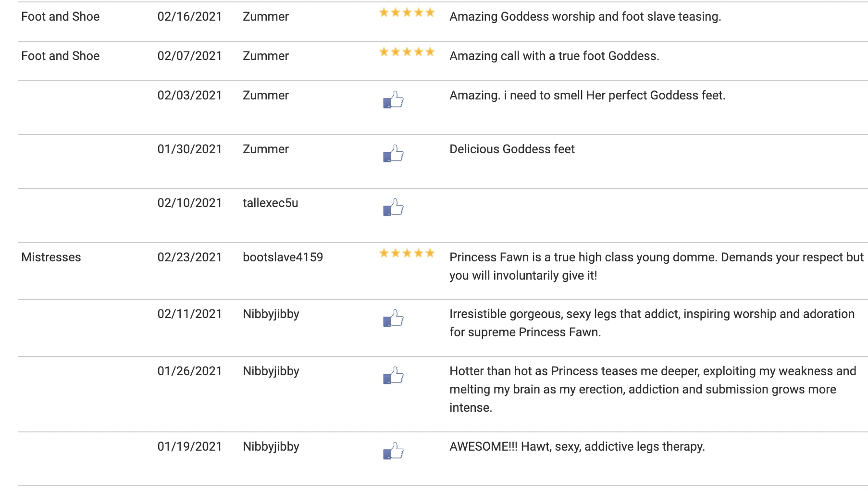Click five-star rating on the 02/07/2021 review
This screenshot has height=491, width=868.
click(x=407, y=52)
